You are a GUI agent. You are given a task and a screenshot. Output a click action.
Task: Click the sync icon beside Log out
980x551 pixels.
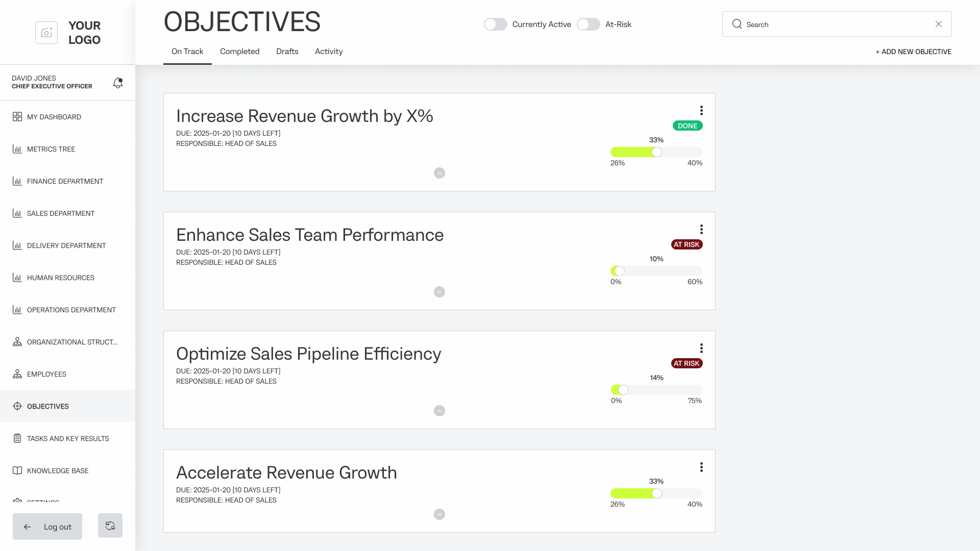(x=110, y=525)
